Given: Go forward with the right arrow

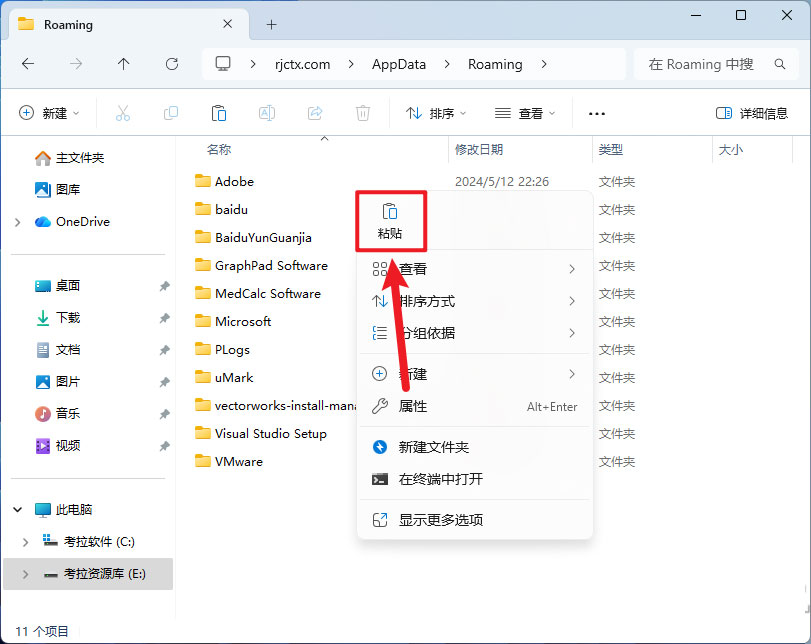Looking at the screenshot, I should pyautogui.click(x=76, y=64).
